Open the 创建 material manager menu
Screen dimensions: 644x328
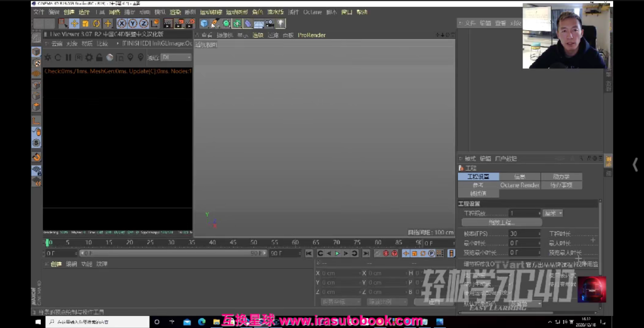pyautogui.click(x=56, y=264)
